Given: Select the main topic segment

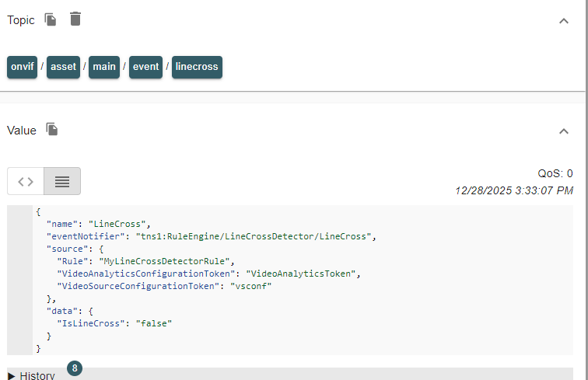Looking at the screenshot, I should (104, 67).
